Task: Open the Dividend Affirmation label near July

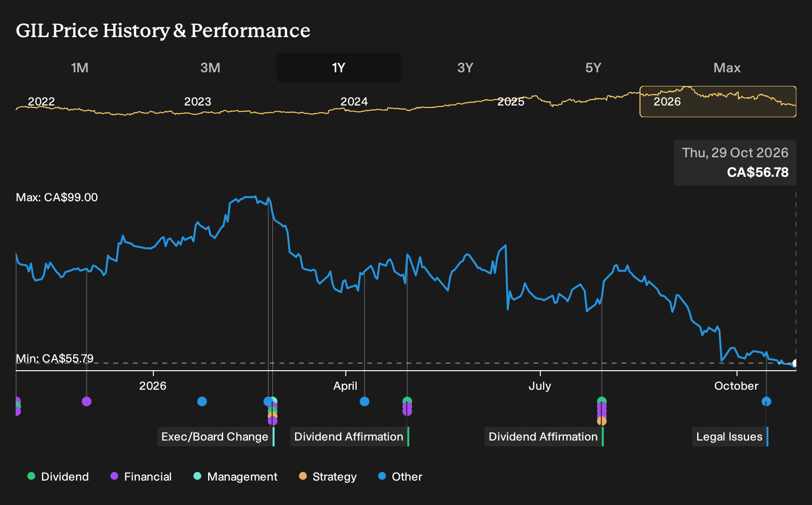Action: coord(544,437)
